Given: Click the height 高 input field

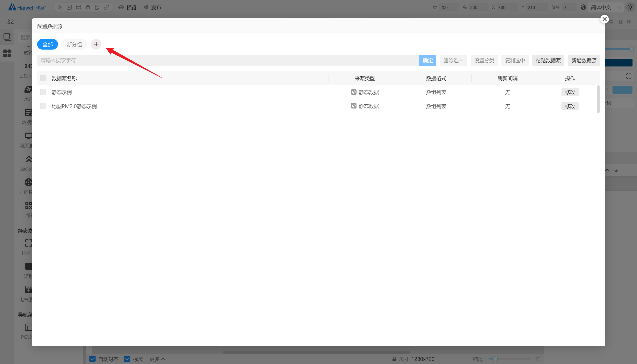Looking at the screenshot, I should tap(479, 7).
